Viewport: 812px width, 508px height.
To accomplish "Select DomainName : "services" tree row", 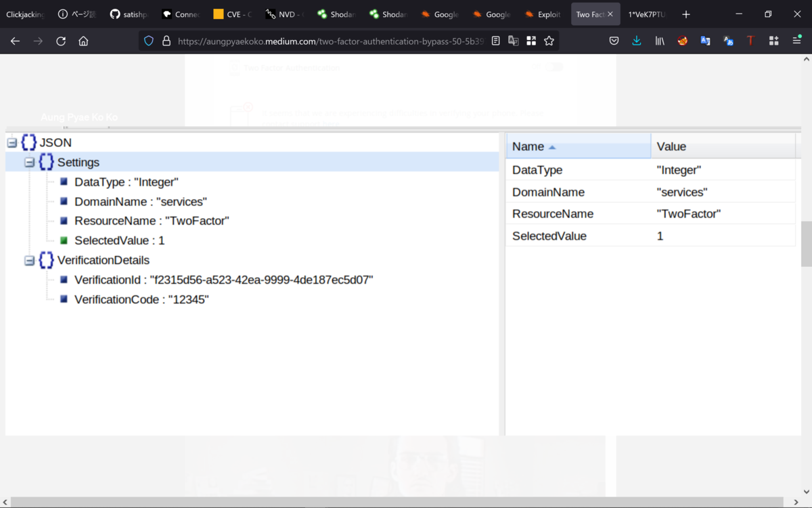I will [x=141, y=202].
